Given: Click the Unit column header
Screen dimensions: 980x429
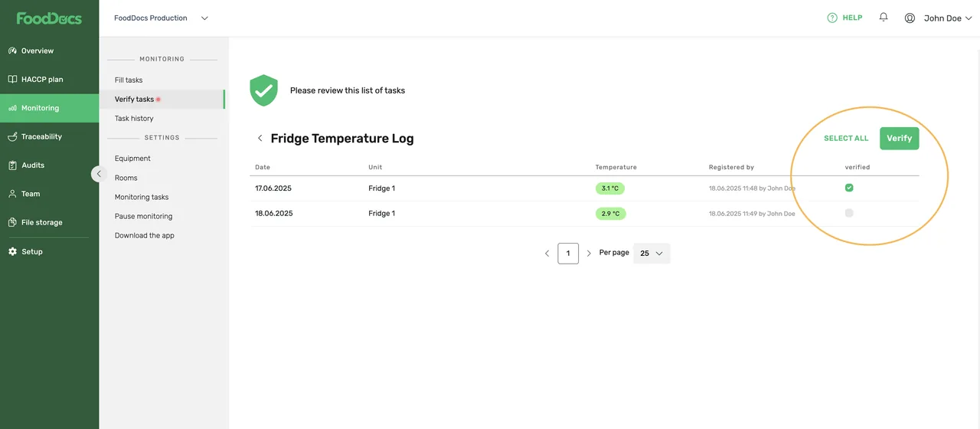Looking at the screenshot, I should click(375, 167).
